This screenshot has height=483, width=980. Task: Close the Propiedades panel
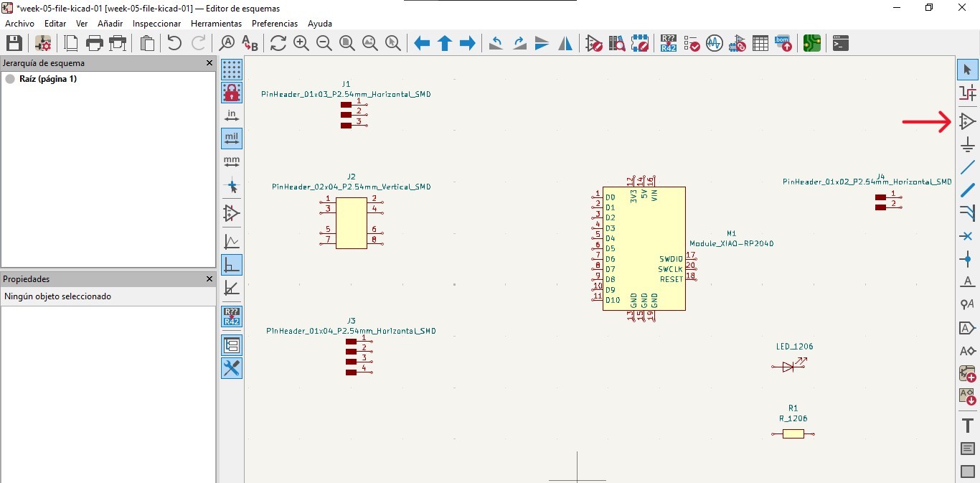(209, 278)
